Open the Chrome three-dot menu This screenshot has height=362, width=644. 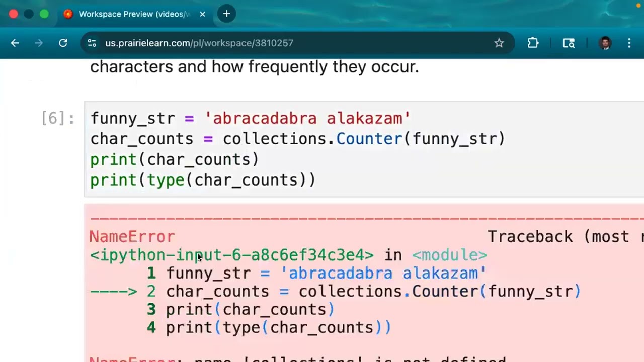click(x=629, y=43)
